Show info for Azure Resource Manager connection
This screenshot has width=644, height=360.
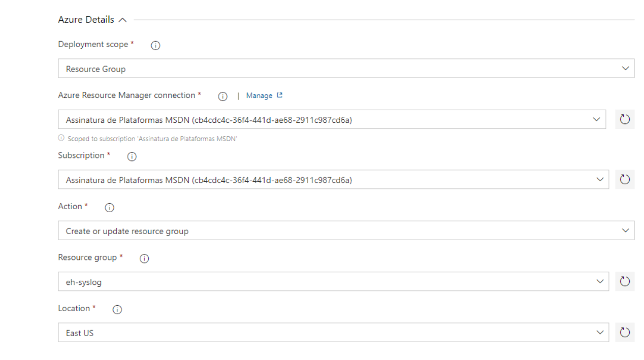222,96
